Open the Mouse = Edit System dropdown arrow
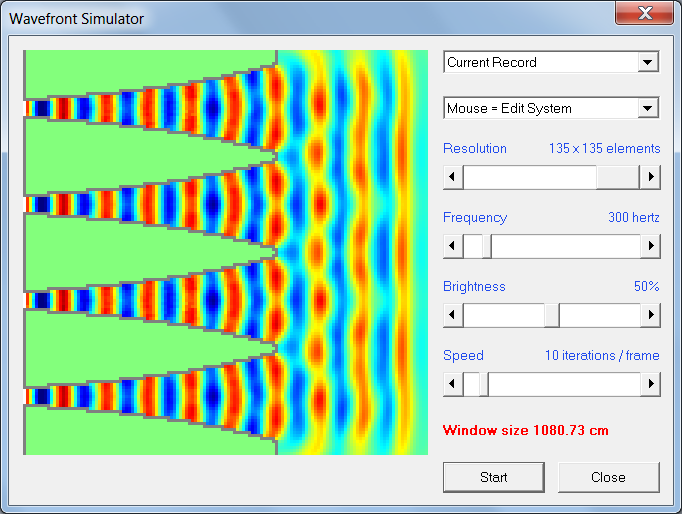This screenshot has width=682, height=514. 648,108
